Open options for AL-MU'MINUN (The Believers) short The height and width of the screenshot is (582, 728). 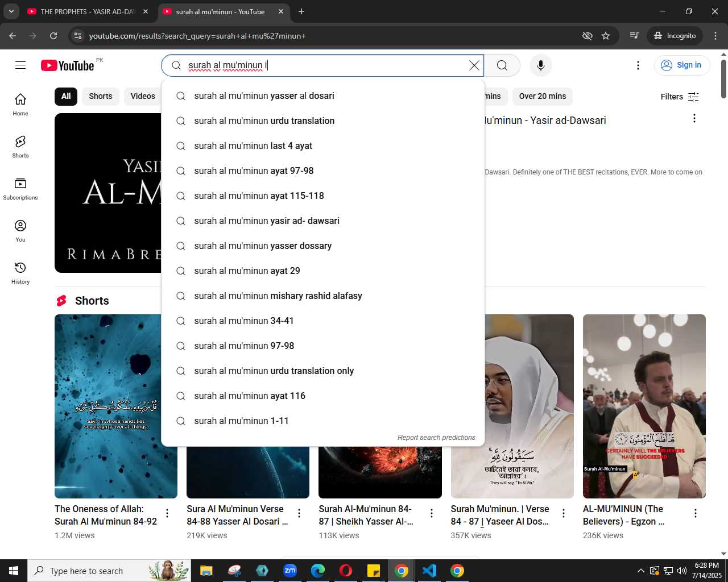(695, 513)
